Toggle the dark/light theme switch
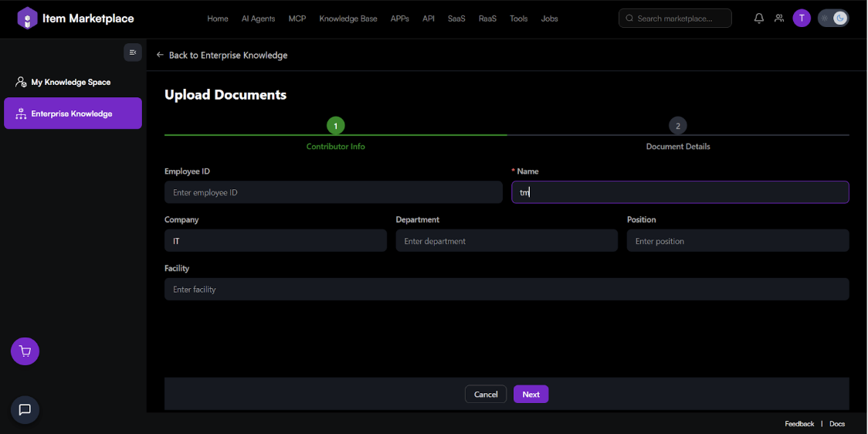 pos(833,19)
